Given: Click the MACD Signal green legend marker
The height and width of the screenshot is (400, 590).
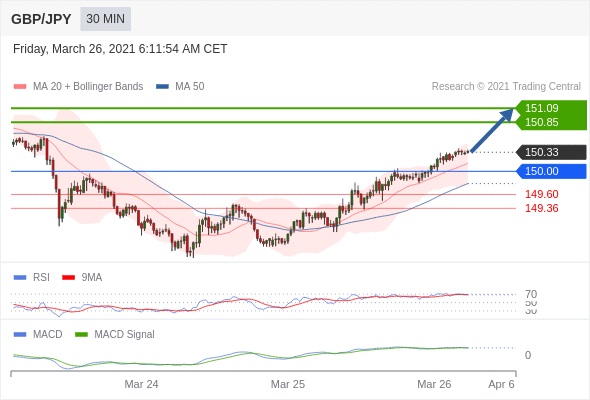Looking at the screenshot, I should click(x=81, y=335).
